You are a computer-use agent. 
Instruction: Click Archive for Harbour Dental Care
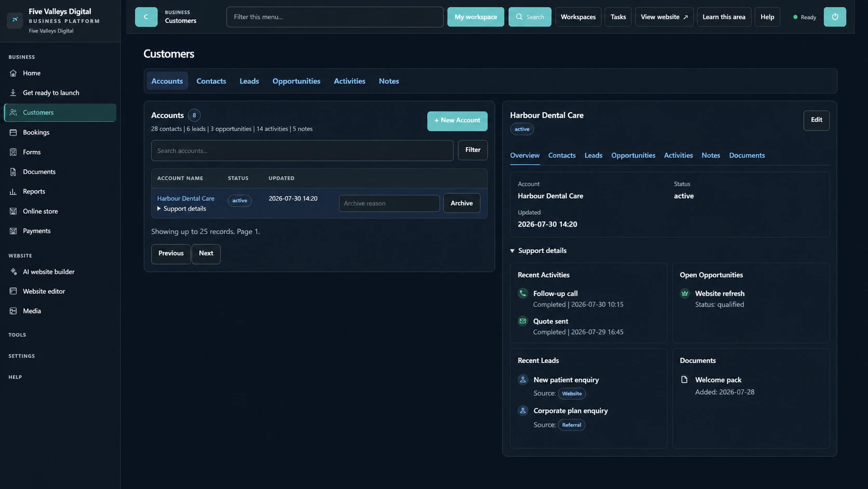point(462,203)
